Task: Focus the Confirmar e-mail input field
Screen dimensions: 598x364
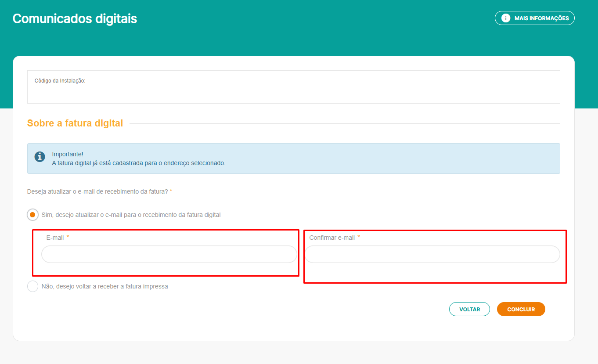Action: coord(432,254)
